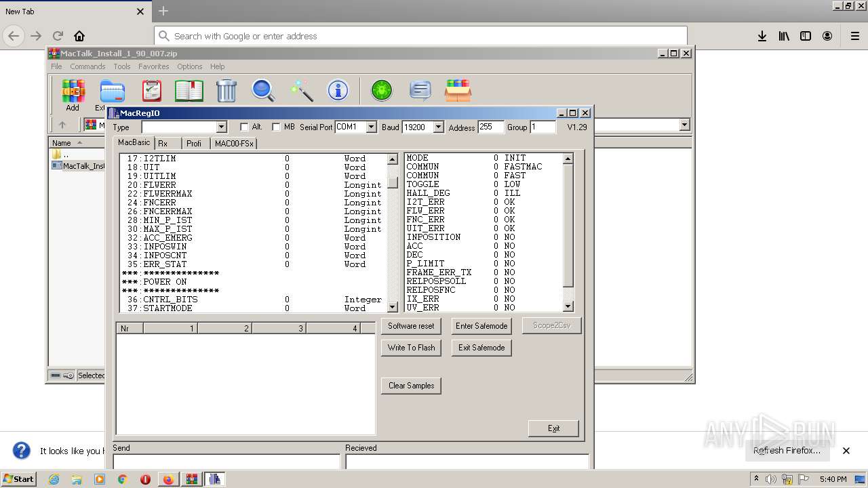868x488 pixels.
Task: Open the WinRAR Commands menu
Action: tap(87, 66)
